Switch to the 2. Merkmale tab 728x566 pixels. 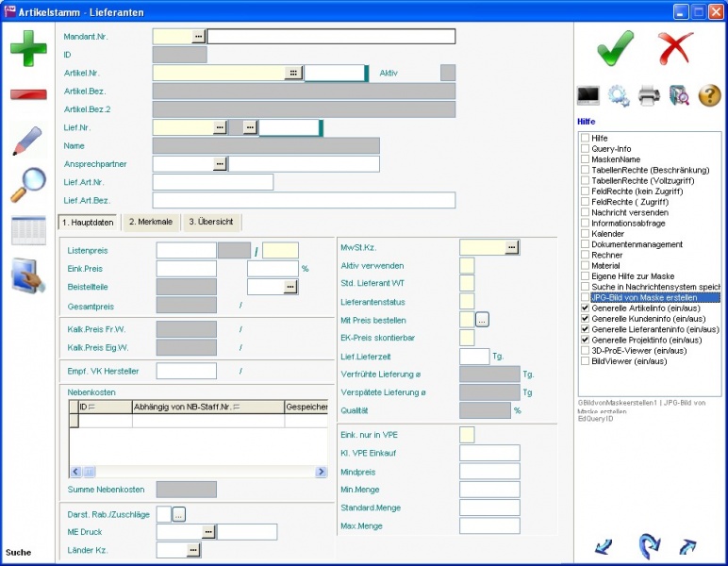[x=151, y=222]
